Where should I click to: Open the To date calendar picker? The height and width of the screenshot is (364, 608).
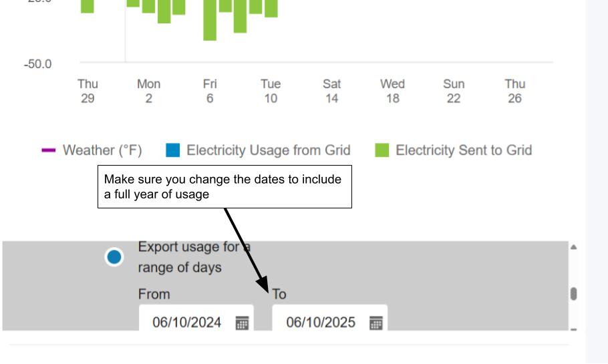[375, 323]
